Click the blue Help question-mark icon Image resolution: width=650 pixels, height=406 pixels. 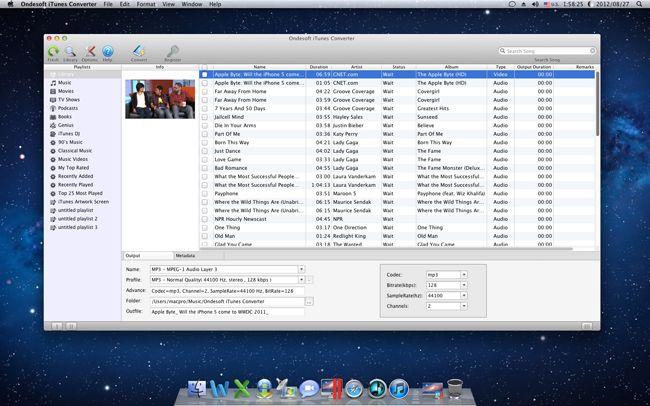[x=107, y=51]
